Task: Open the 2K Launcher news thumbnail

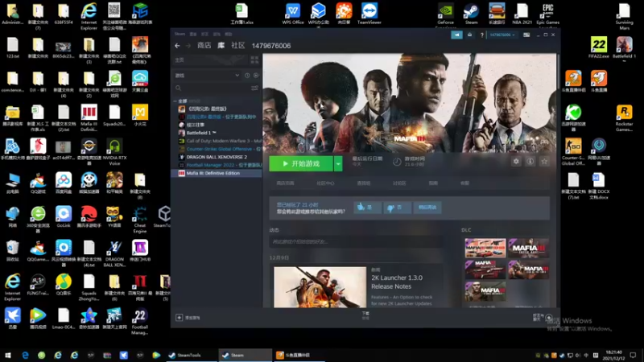Action: click(x=320, y=287)
